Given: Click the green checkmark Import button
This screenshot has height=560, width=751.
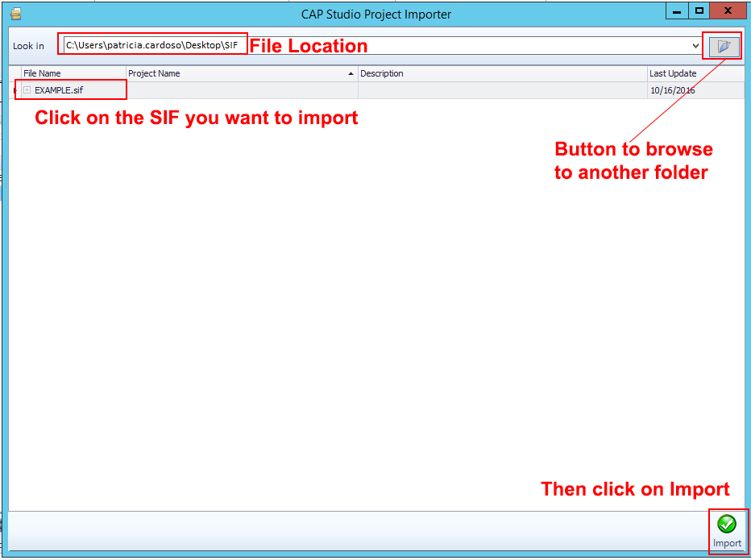Looking at the screenshot, I should (726, 525).
